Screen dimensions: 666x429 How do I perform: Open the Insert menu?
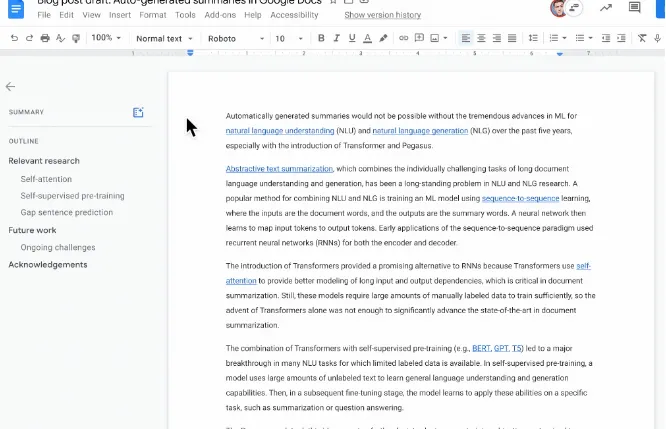point(120,15)
